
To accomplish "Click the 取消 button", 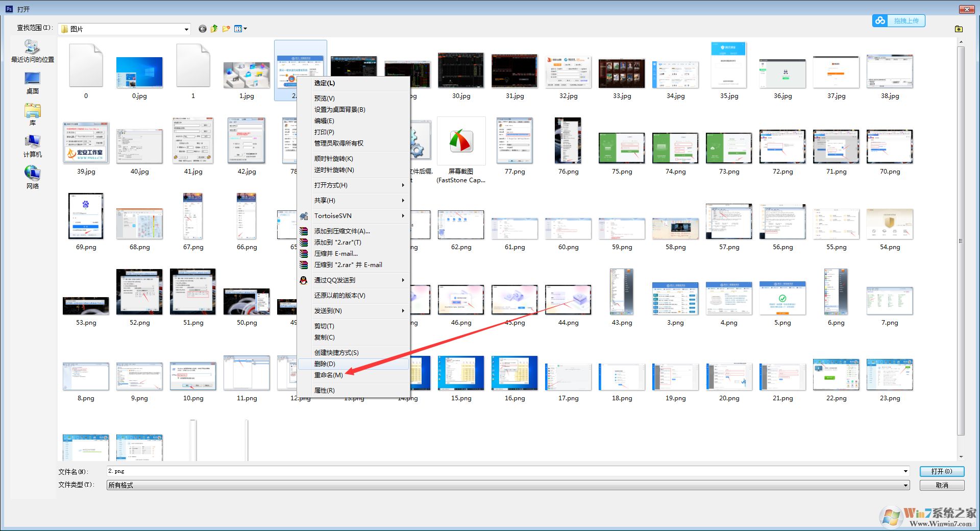I will (942, 485).
